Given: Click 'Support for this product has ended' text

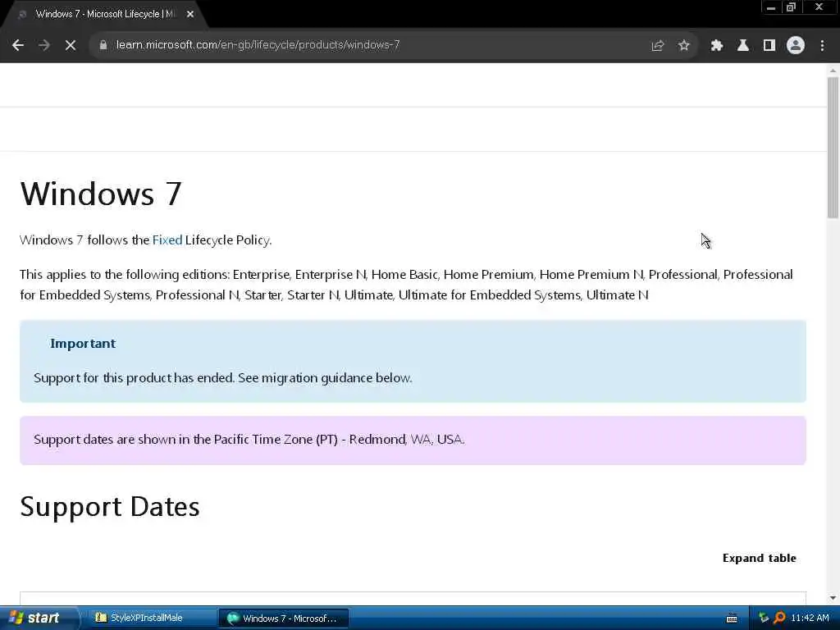Looking at the screenshot, I should [135, 377].
